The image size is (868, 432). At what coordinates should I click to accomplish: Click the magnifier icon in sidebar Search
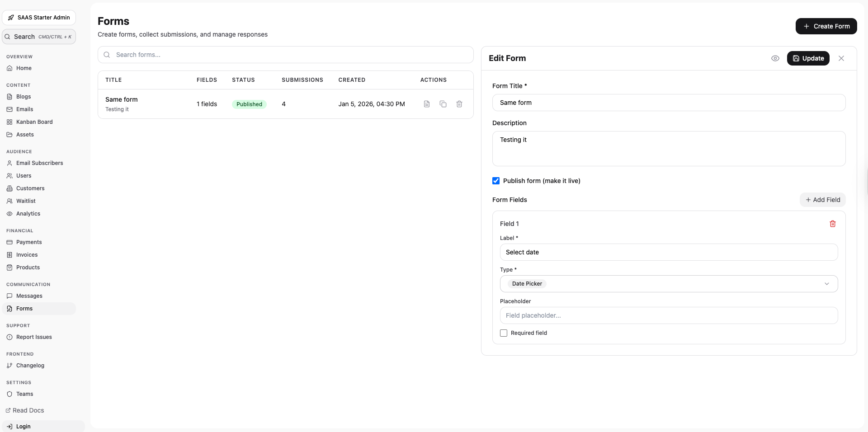tap(8, 37)
